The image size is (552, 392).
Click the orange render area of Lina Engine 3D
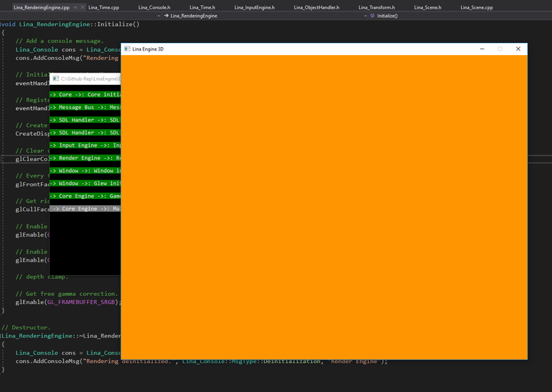(x=324, y=207)
